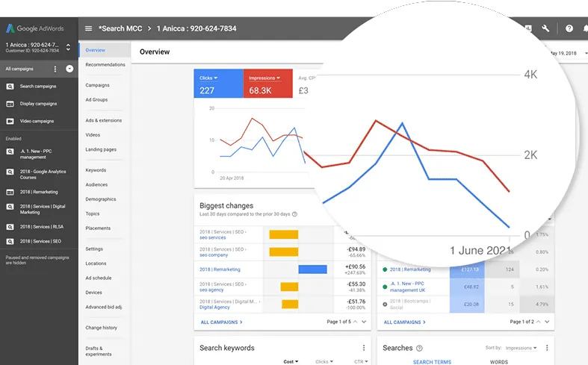Click icon beside 2018 | Services | RLSA
Screen dimensions: 588x365
[x=10, y=227]
